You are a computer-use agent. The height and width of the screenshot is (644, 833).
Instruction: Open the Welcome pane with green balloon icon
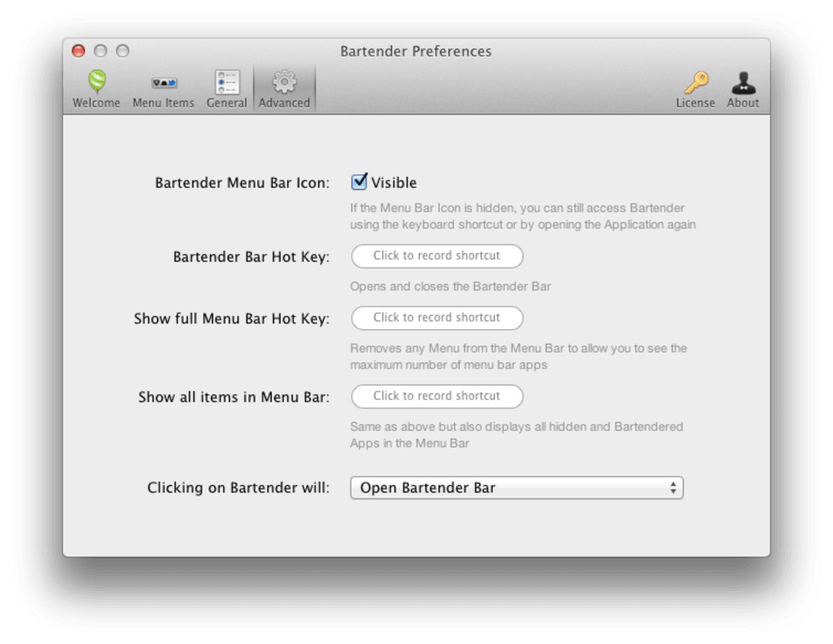(x=96, y=89)
